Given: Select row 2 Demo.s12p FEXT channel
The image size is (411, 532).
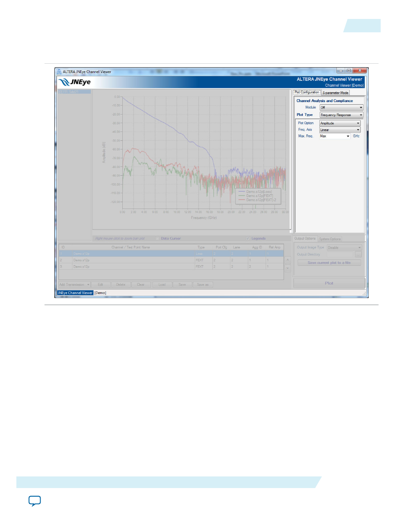Looking at the screenshot, I should 171,260.
